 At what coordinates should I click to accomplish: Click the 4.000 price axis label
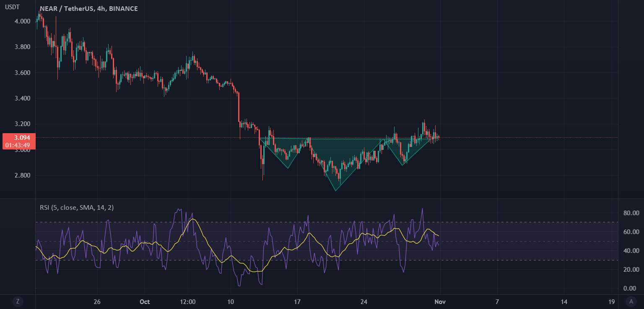click(23, 21)
